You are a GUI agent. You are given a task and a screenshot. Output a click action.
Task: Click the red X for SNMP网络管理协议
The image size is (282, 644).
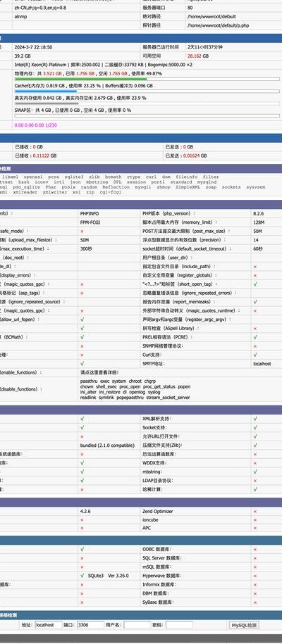coord(255,346)
